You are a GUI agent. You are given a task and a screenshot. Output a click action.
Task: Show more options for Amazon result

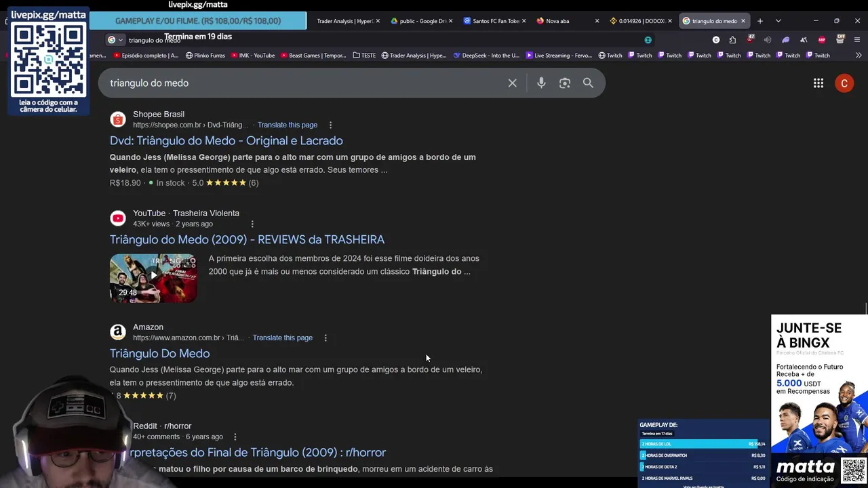[325, 338]
